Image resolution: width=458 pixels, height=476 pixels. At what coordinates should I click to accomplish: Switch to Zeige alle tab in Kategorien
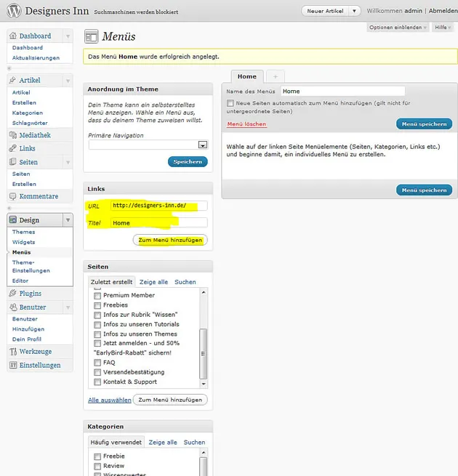click(x=163, y=443)
